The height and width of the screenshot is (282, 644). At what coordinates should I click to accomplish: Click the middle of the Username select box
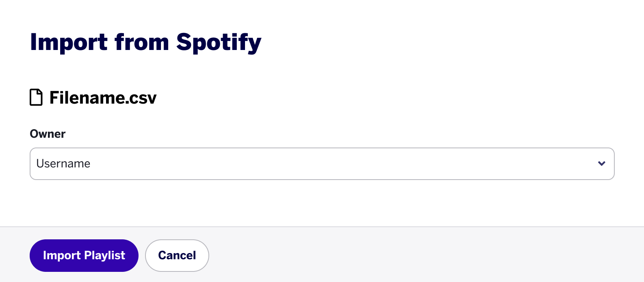point(322,164)
